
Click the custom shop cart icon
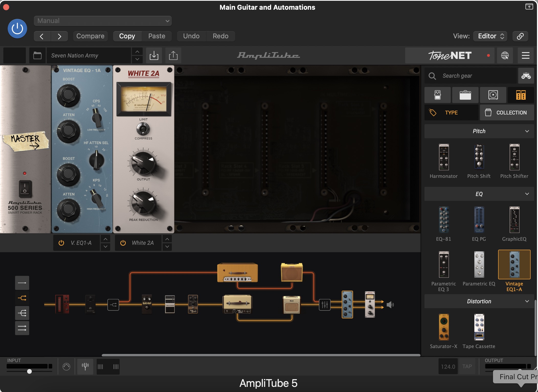[526, 76]
